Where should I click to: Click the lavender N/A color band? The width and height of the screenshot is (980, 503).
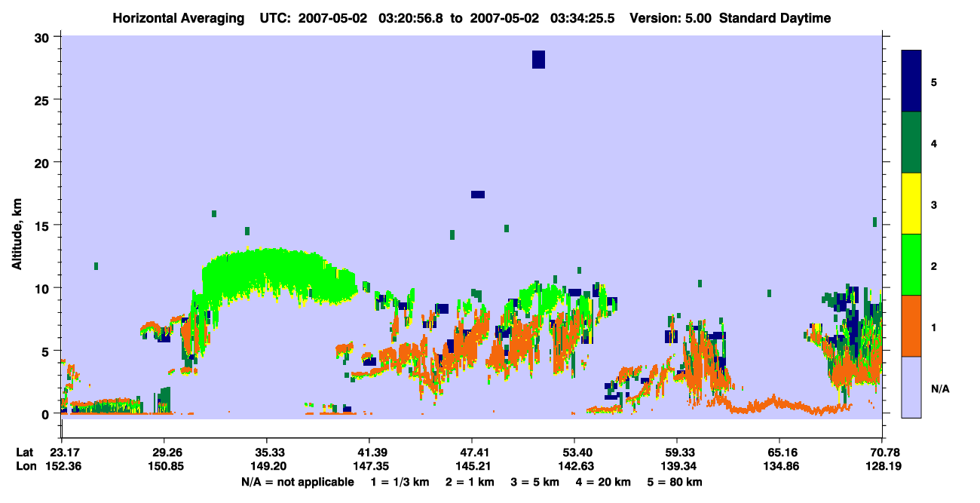click(911, 387)
